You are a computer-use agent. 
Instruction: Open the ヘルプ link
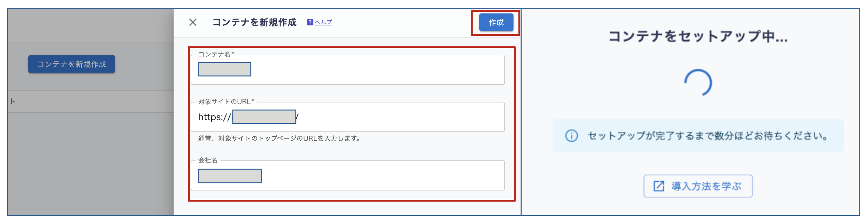point(323,22)
